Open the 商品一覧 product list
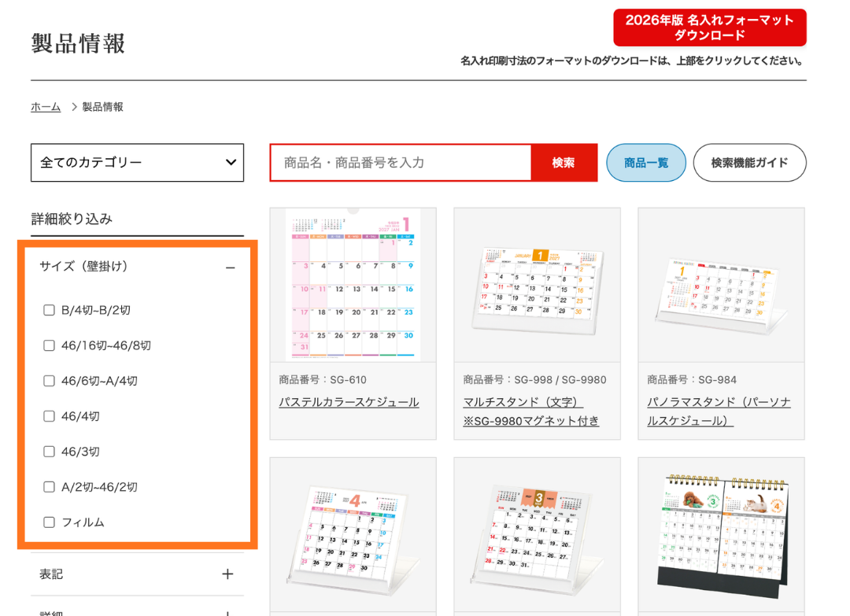 pyautogui.click(x=645, y=163)
